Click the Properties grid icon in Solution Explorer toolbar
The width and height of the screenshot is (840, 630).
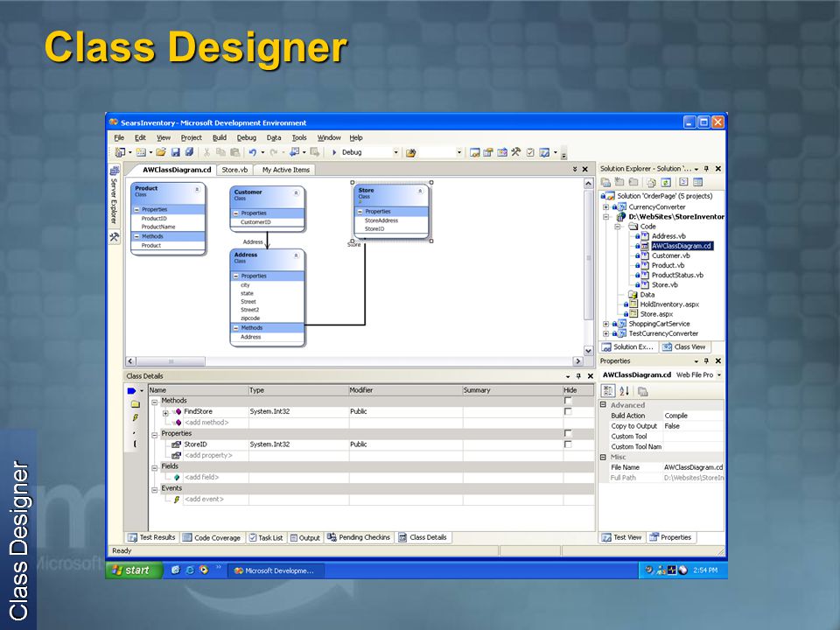point(697,182)
